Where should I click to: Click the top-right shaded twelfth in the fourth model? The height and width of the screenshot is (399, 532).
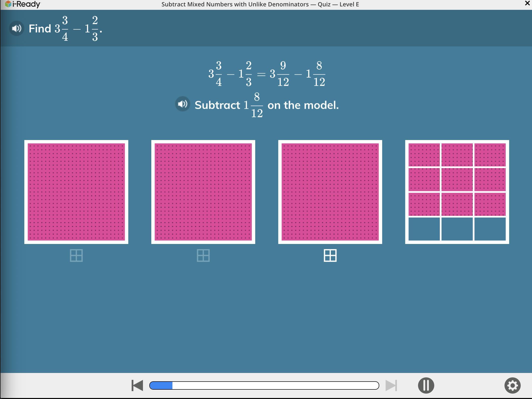(x=490, y=155)
